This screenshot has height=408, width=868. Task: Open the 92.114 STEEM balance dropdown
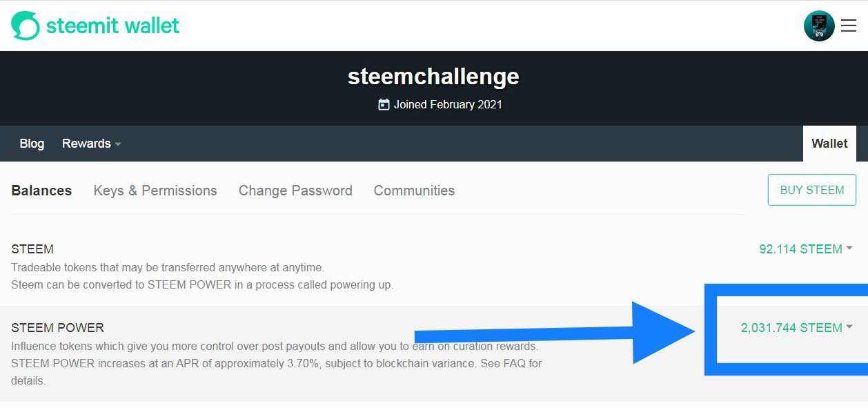pos(806,249)
